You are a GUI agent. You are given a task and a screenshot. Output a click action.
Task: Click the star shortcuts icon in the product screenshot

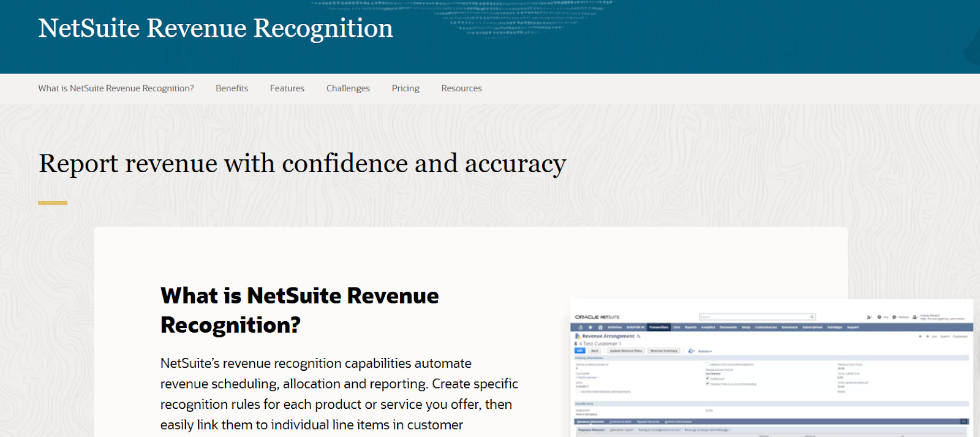590,327
